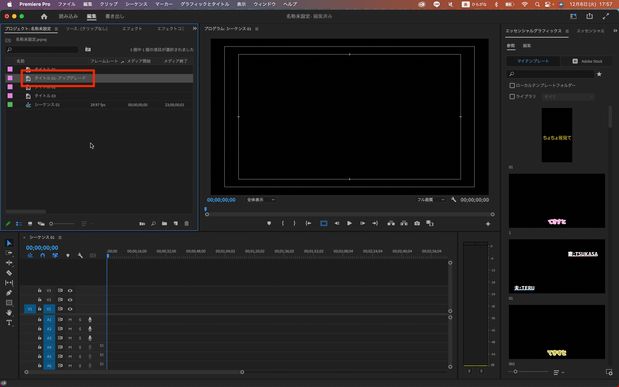
Task: Check the local templates folder checkbox
Action: coord(512,85)
